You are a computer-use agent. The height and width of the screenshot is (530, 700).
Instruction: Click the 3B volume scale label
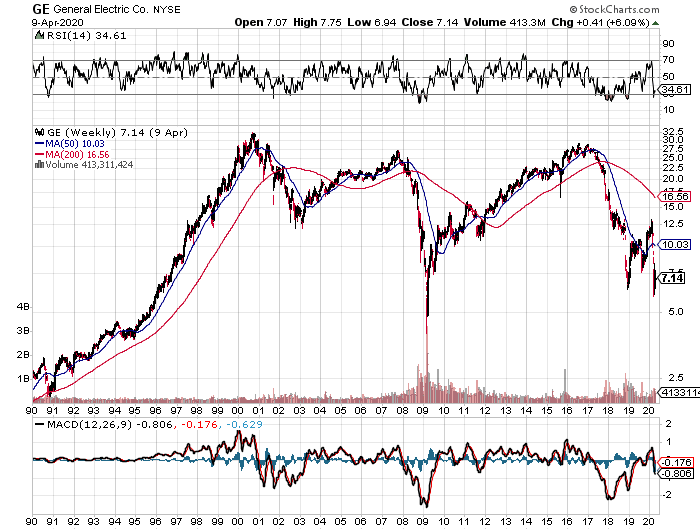tap(23, 331)
